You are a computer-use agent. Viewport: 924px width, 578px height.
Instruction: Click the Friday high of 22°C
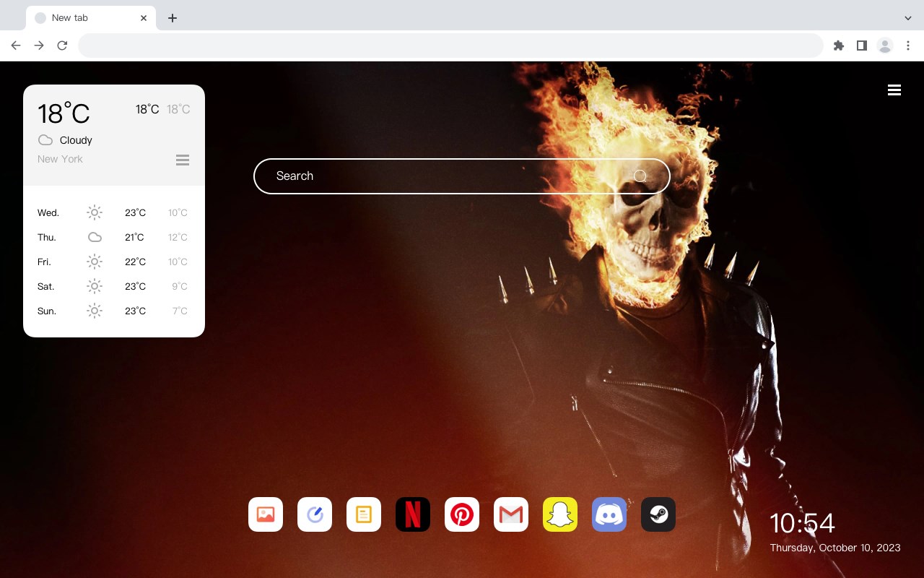tap(135, 262)
